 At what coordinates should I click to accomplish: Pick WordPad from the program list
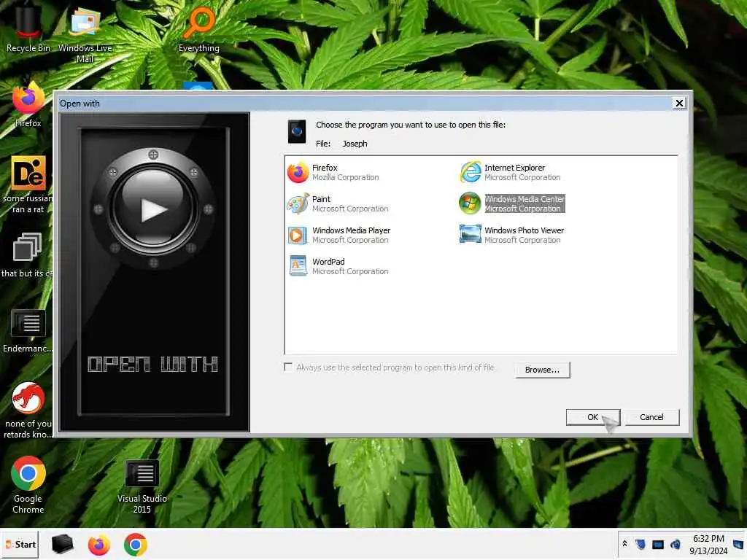(x=338, y=267)
